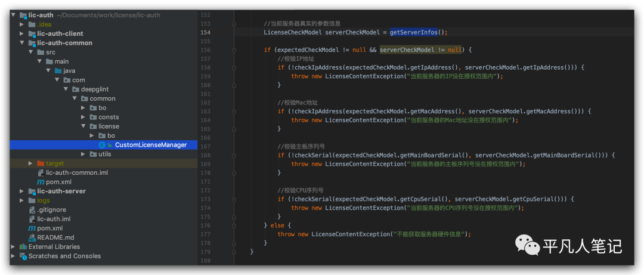Viewport: 644px width, 275px height.
Task: Click the lic-auth-common.iml file icon
Action: [x=41, y=172]
